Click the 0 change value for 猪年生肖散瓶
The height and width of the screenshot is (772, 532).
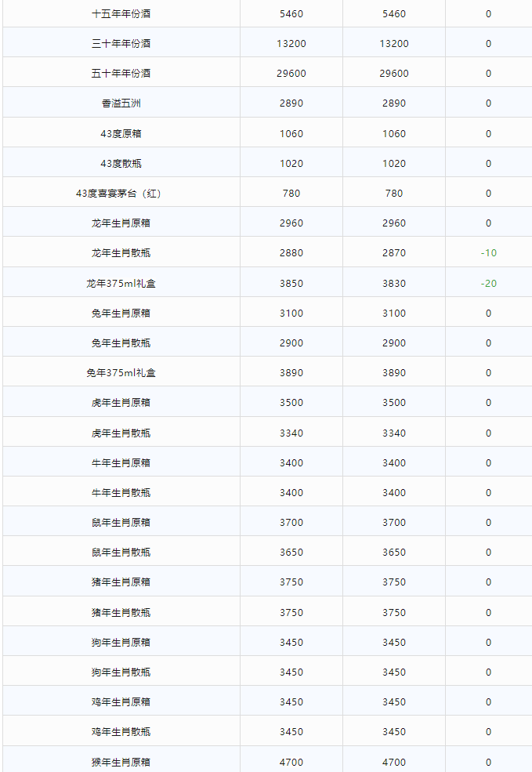click(489, 612)
